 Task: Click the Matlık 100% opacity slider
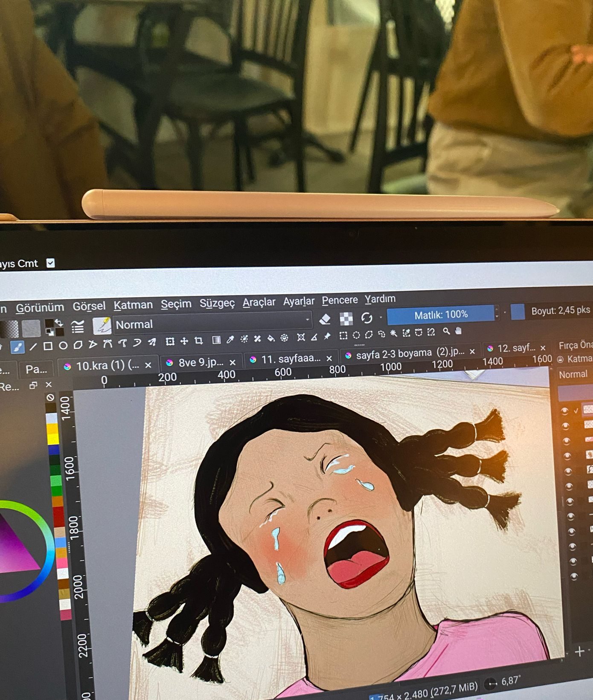[441, 315]
